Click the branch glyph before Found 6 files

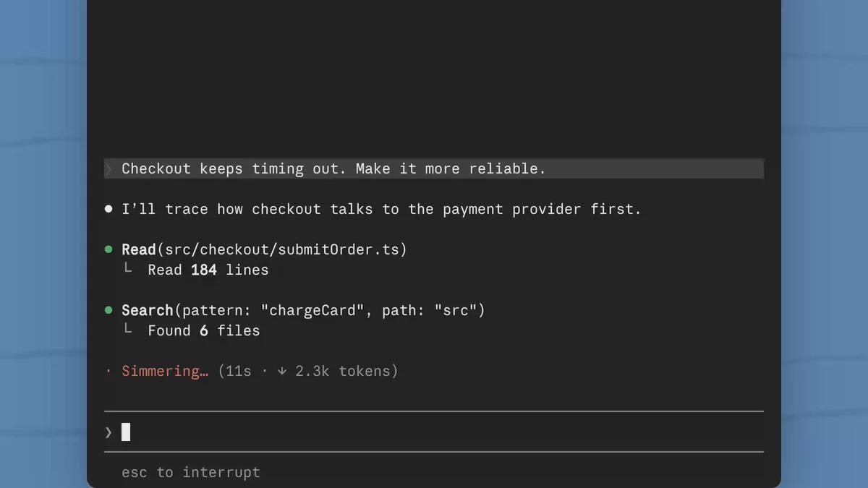pyautogui.click(x=127, y=329)
